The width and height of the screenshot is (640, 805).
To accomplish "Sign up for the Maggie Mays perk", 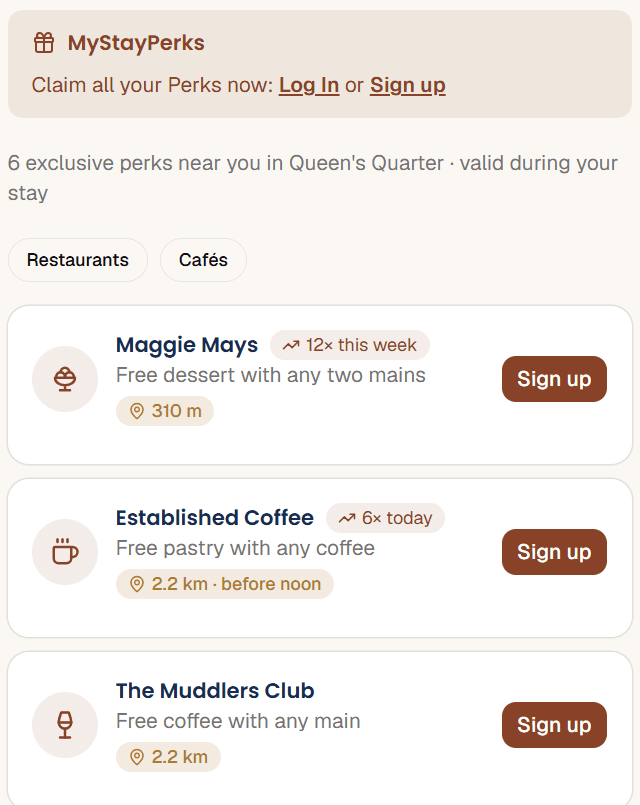I will pyautogui.click(x=554, y=379).
